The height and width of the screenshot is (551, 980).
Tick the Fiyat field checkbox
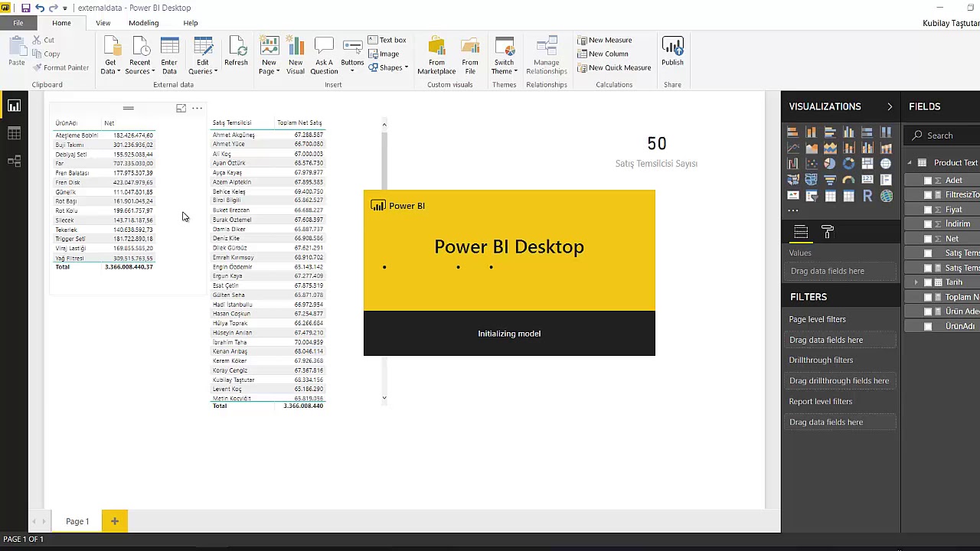point(928,210)
